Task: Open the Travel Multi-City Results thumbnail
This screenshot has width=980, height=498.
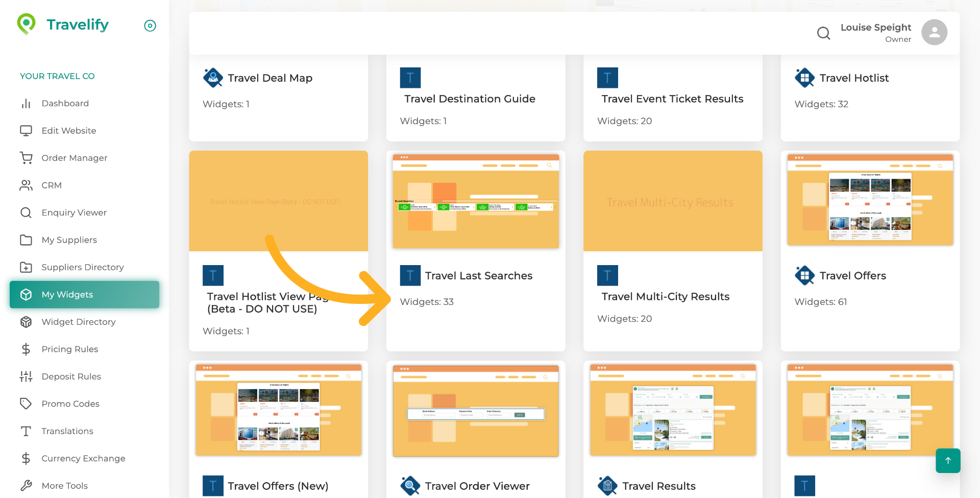Action: [672, 201]
